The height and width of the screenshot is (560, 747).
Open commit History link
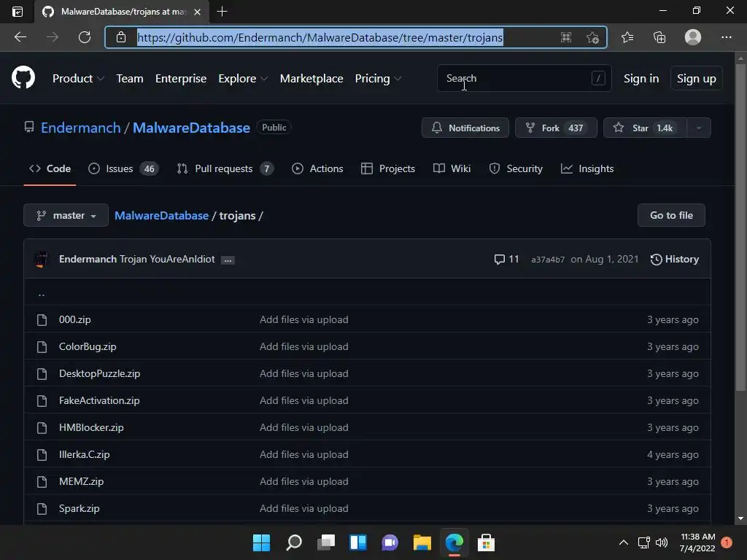coord(675,259)
